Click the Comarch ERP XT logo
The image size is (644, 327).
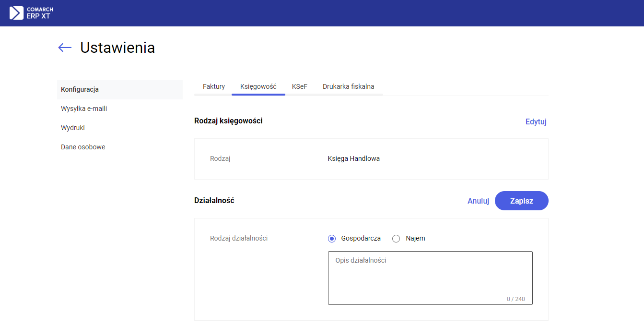pyautogui.click(x=31, y=13)
